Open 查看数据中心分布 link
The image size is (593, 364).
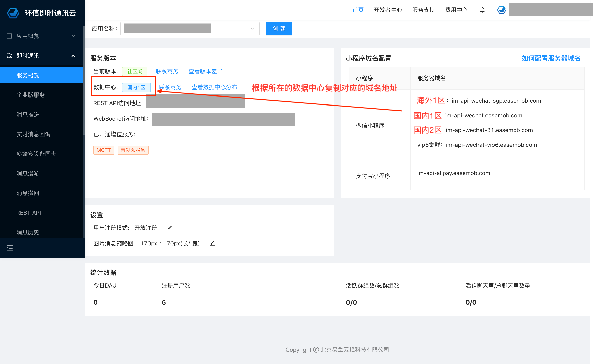214,87
